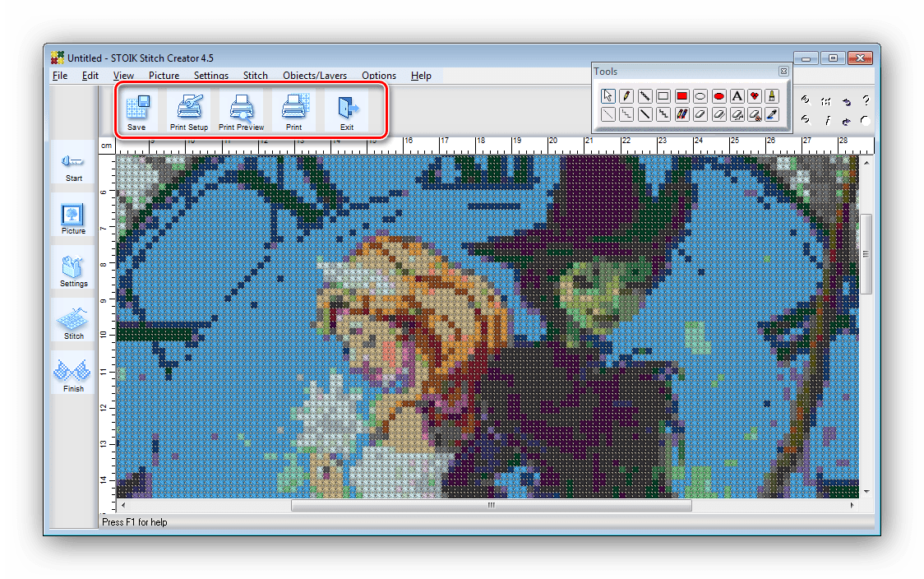Open the Stitch menu
The height and width of the screenshot is (579, 924).
click(256, 76)
